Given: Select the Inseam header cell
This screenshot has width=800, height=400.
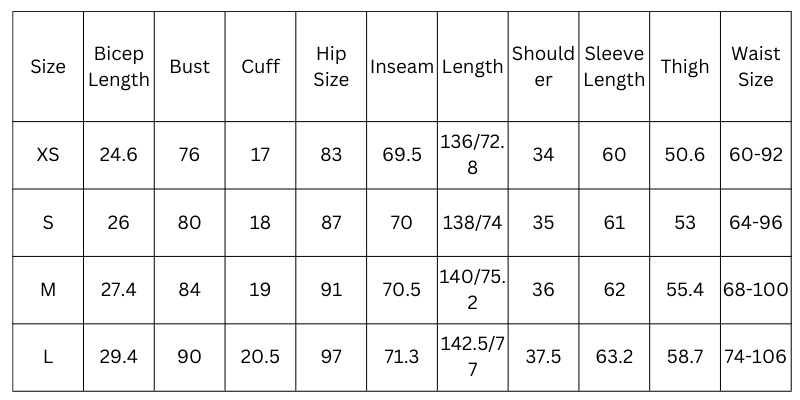Looking at the screenshot, I should click(401, 67).
